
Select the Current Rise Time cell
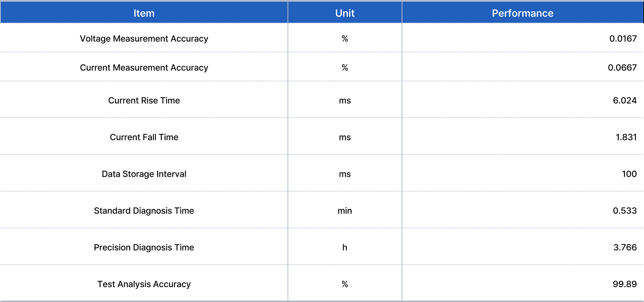click(144, 100)
